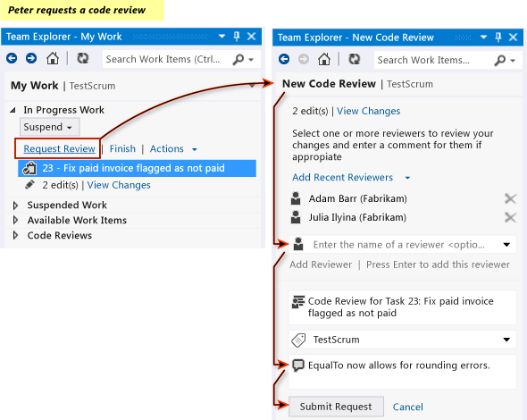
Task: Close the New Code Review panel
Action: click(x=514, y=38)
